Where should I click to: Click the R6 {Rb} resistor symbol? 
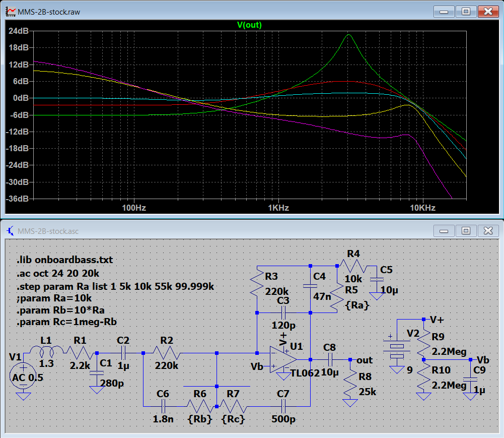[200, 406]
